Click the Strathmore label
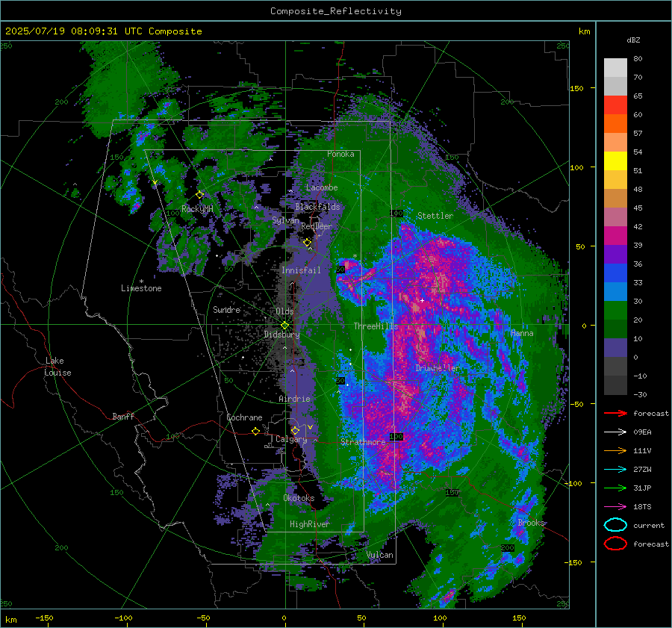The image size is (672, 628). point(363,442)
